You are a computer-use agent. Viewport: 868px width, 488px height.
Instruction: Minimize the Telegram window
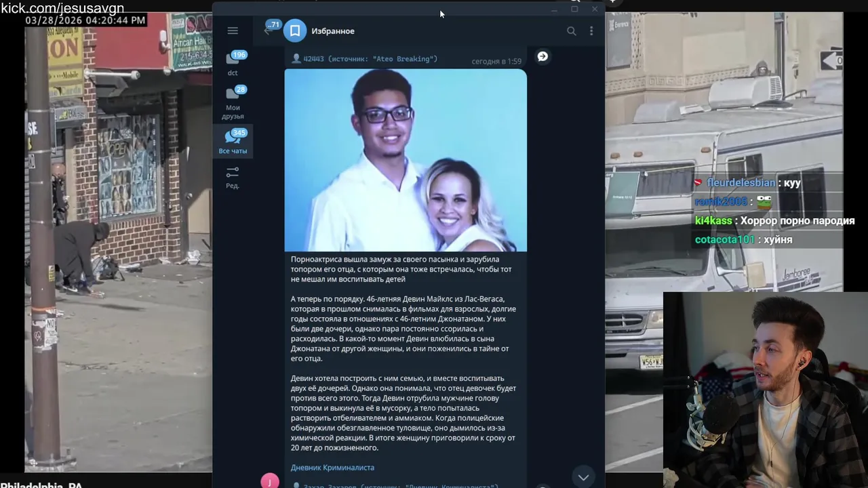click(554, 9)
